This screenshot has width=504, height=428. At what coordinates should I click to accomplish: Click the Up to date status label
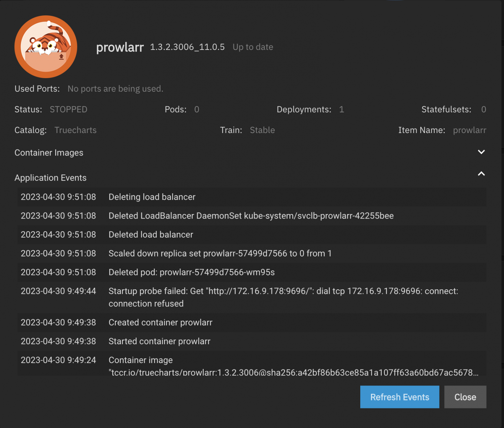[253, 47]
